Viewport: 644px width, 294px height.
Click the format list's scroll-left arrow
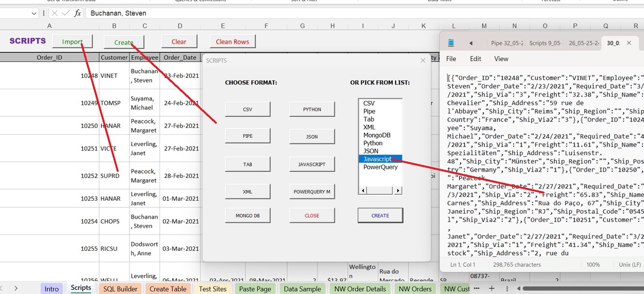363,191
